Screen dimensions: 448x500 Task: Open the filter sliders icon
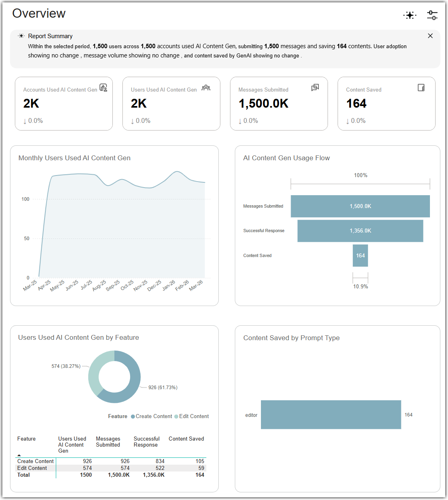(x=432, y=15)
